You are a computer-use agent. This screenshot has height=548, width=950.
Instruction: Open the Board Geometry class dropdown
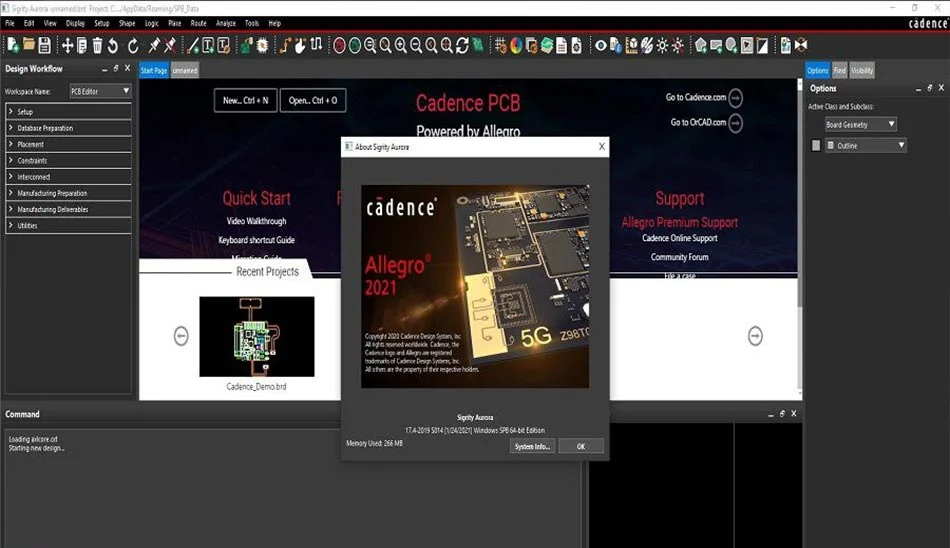(860, 124)
